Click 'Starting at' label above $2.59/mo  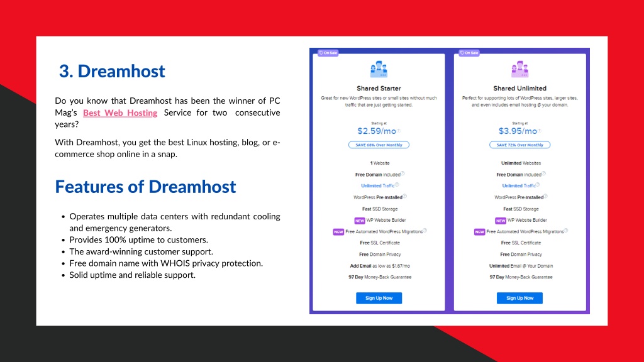tap(379, 123)
